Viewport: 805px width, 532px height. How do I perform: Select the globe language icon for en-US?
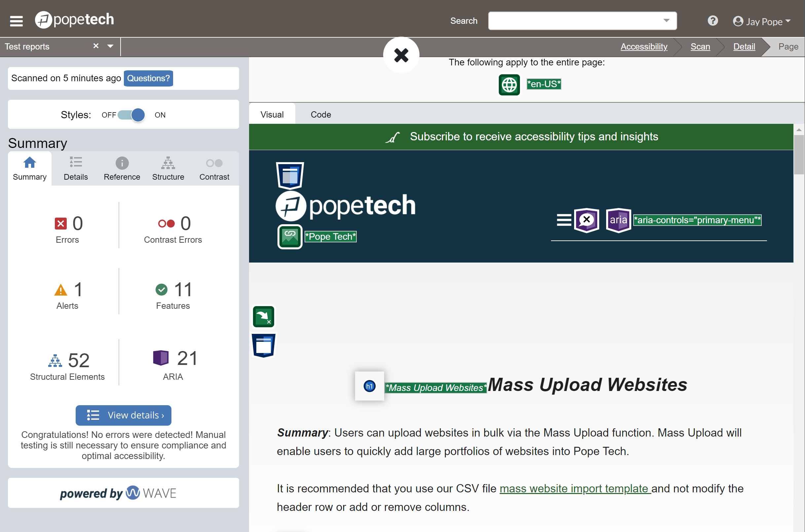[x=509, y=84]
